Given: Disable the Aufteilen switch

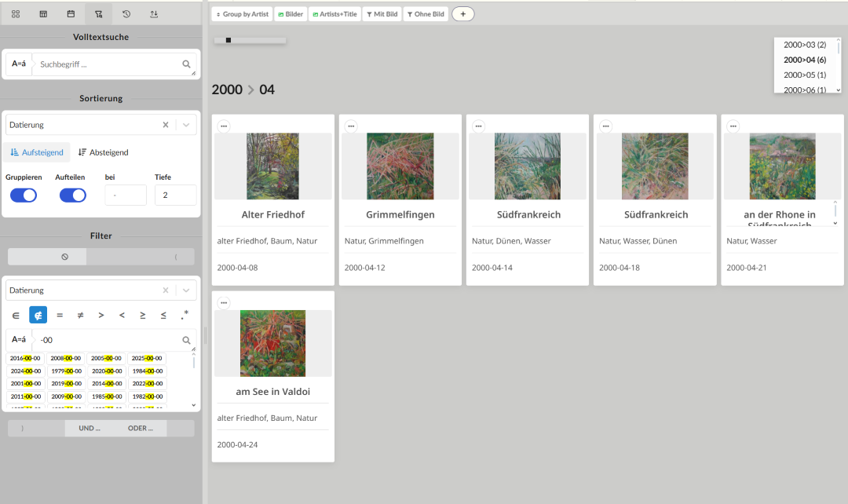Looking at the screenshot, I should tap(73, 195).
